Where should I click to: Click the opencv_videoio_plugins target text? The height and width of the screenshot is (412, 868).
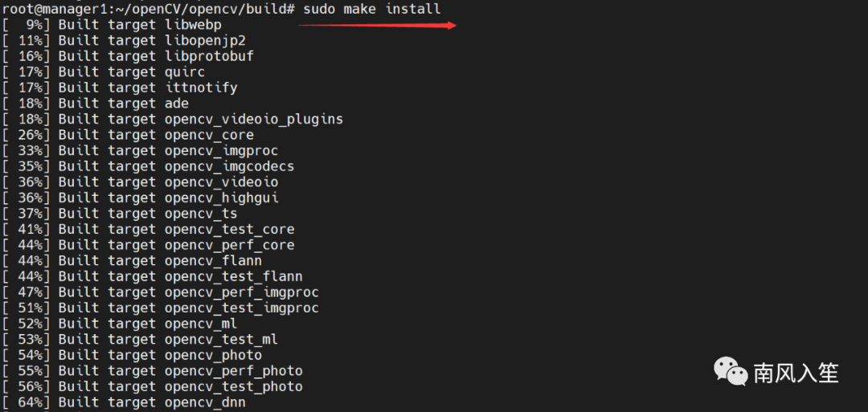[254, 119]
